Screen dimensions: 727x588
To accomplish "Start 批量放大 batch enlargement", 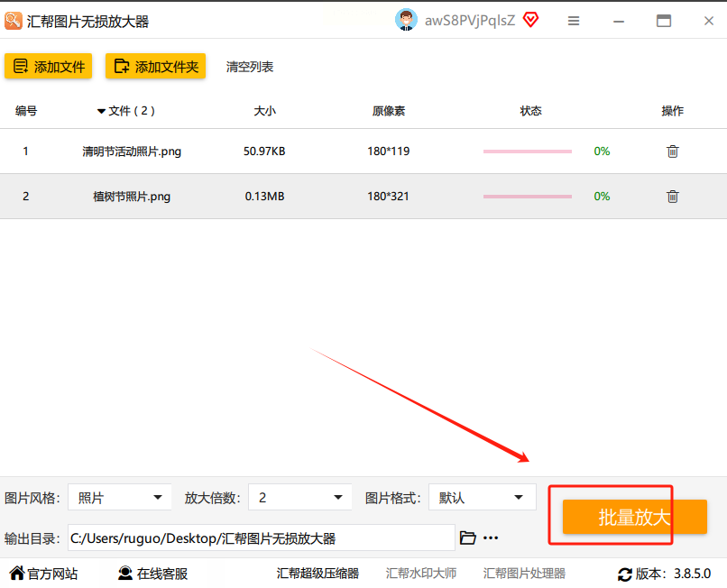I will [x=634, y=517].
